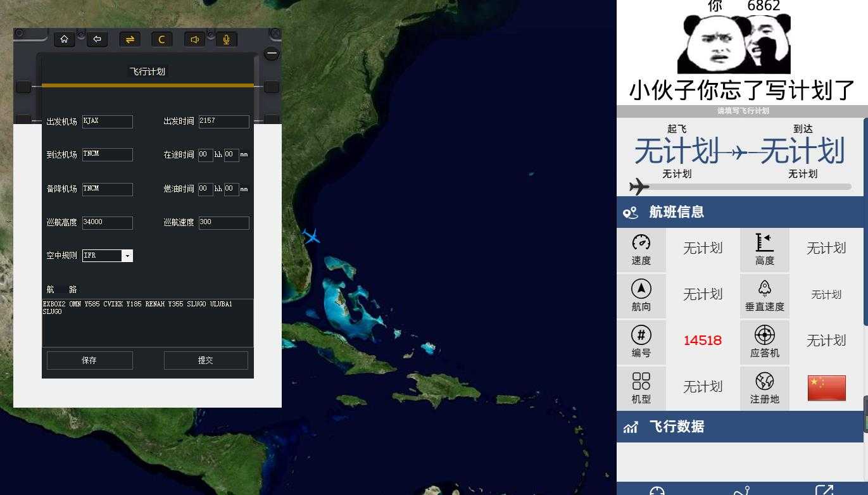Click the route path icon in bottom bar
This screenshot has width=868, height=495.
click(x=741, y=491)
